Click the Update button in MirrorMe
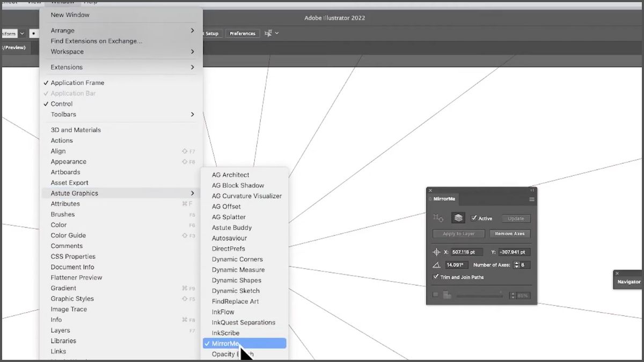This screenshot has width=644, height=362. click(516, 218)
